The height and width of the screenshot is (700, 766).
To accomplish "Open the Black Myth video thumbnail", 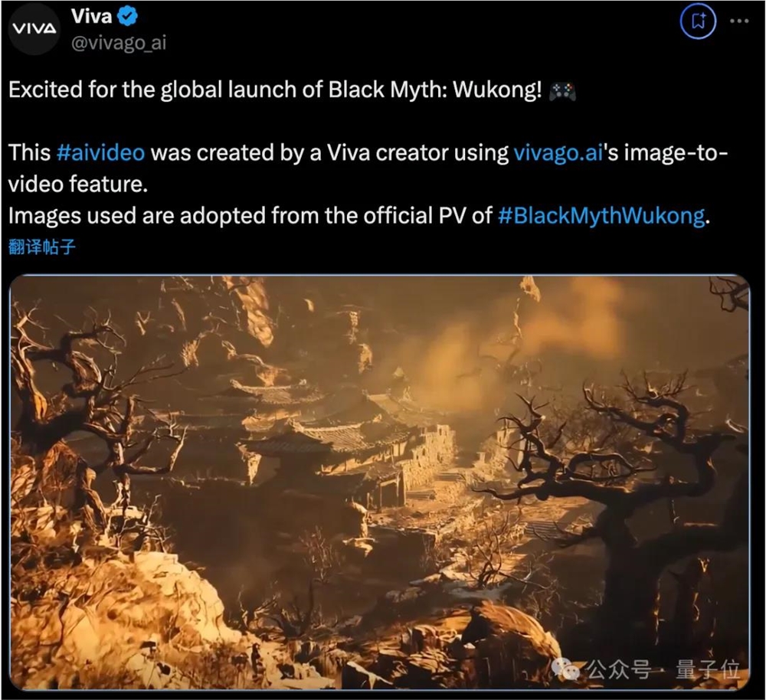I will (x=380, y=482).
